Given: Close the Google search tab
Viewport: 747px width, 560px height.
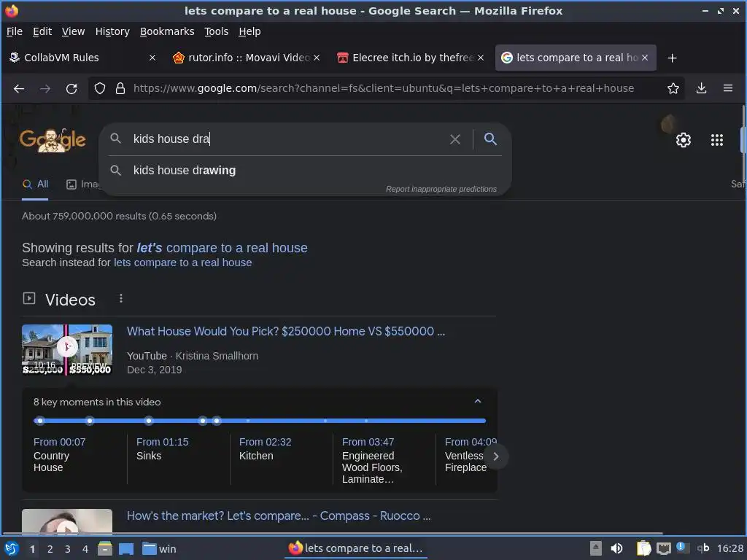Looking at the screenshot, I should pyautogui.click(x=645, y=58).
